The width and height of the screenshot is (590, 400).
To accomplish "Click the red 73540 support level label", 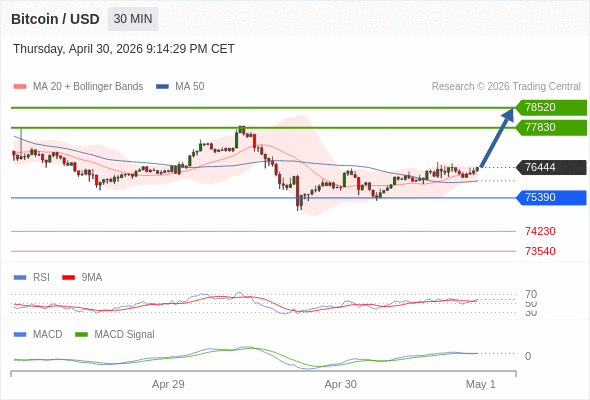I will point(540,251).
